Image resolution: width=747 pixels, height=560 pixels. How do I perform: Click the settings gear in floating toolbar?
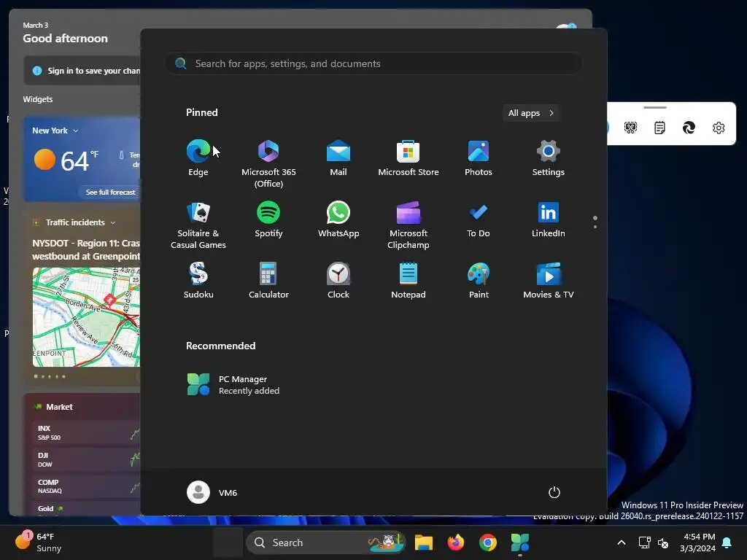[719, 128]
